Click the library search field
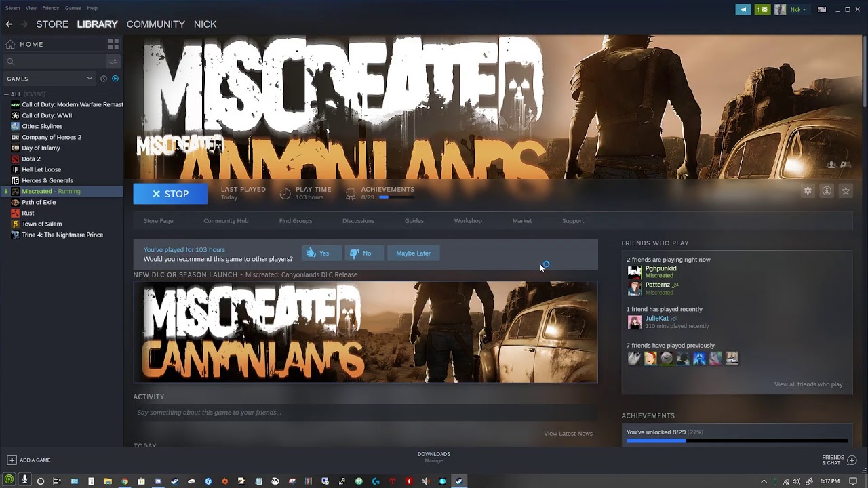Screen dimensions: 868x488 pyautogui.click(x=56, y=62)
